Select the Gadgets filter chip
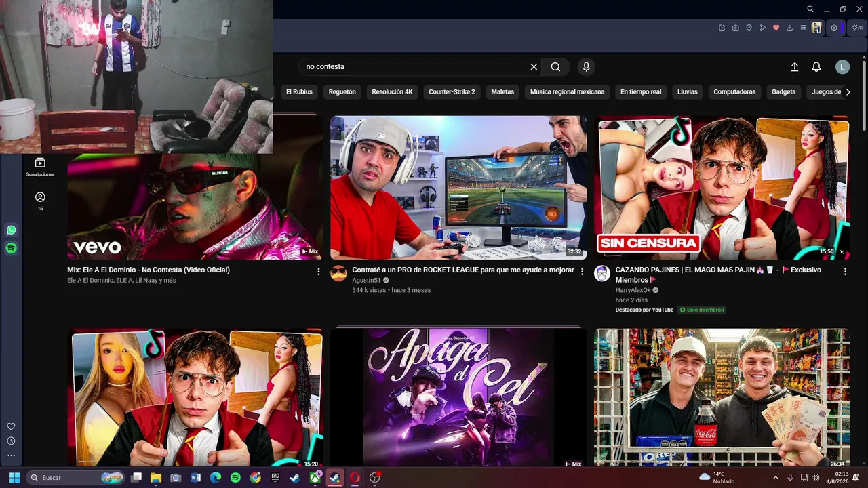The image size is (868, 488). tap(783, 92)
